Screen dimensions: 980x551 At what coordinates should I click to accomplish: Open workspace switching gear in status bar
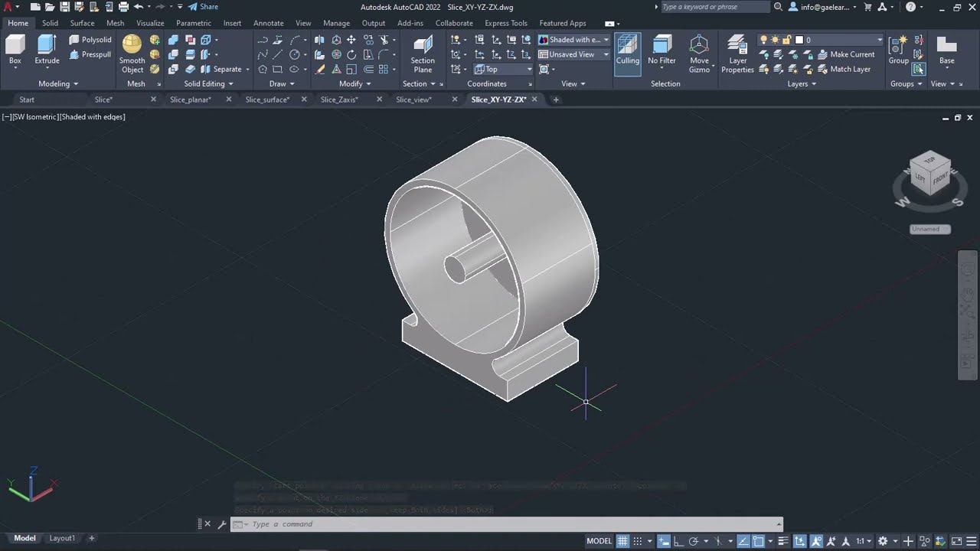pyautogui.click(x=883, y=541)
